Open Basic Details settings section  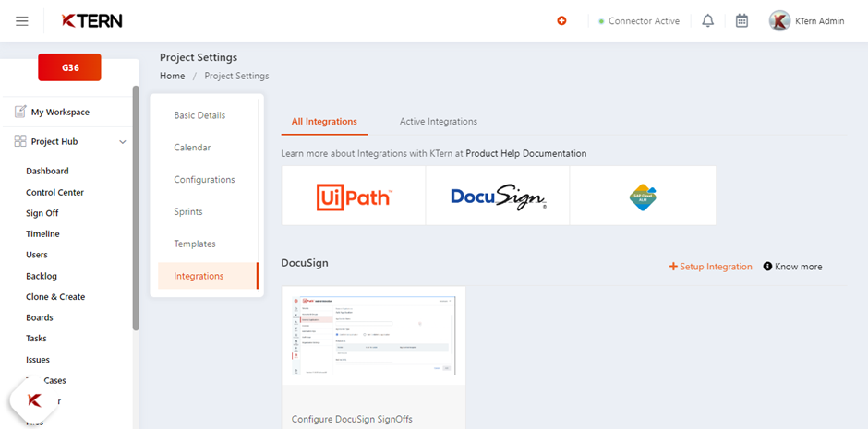(199, 115)
